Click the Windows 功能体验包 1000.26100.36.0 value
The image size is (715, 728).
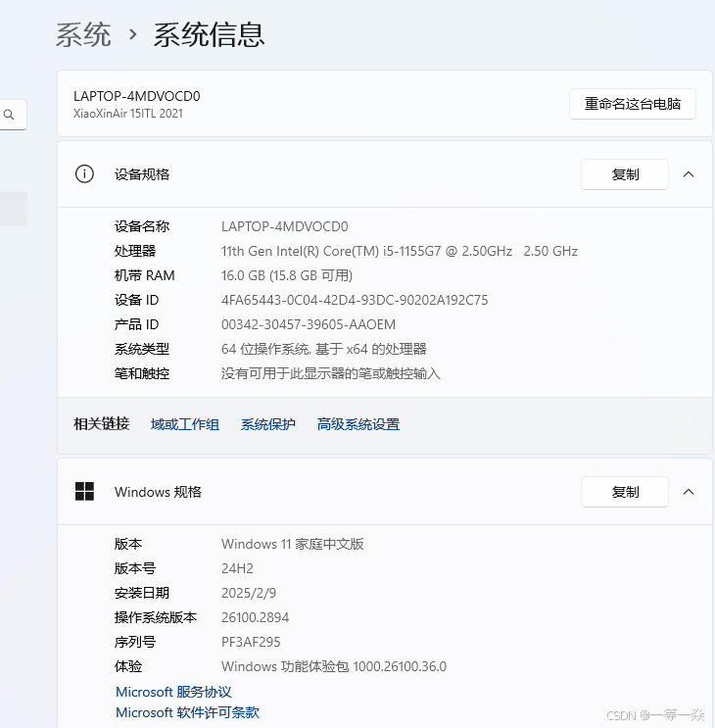(334, 666)
